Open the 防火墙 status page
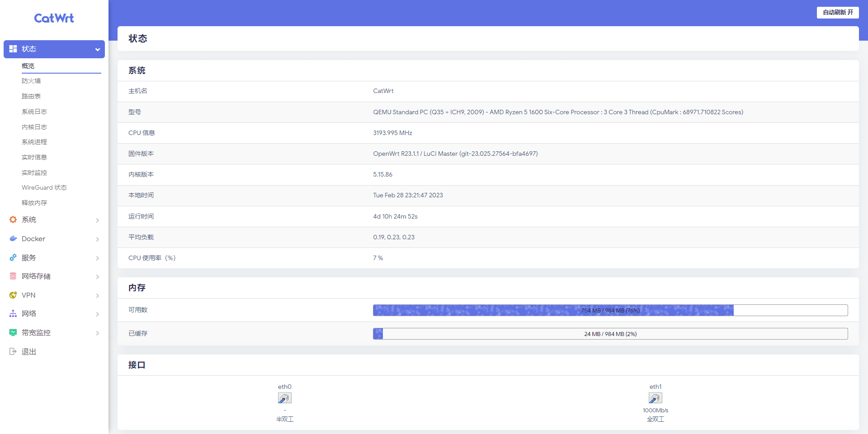Screen dimensions: 868x434 pyautogui.click(x=31, y=81)
